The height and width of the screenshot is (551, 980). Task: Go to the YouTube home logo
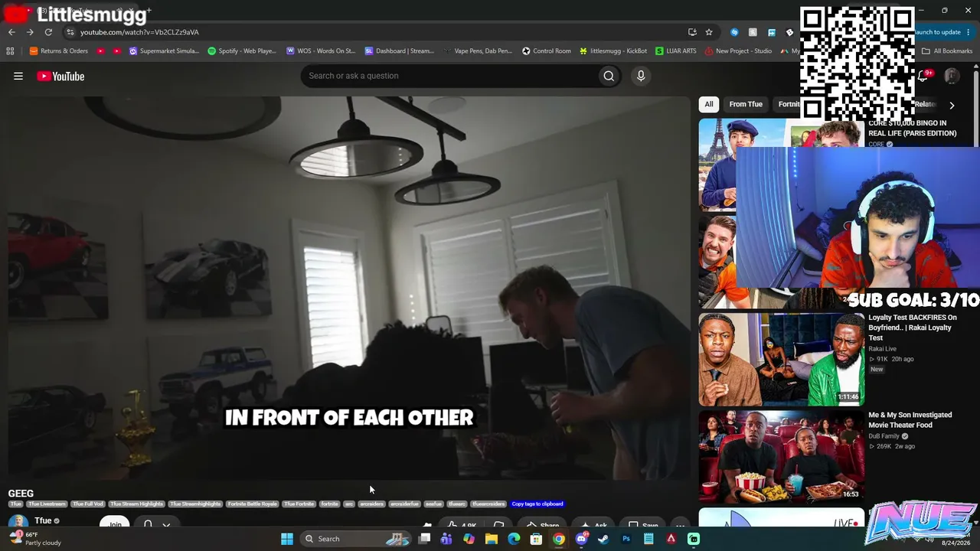click(60, 76)
